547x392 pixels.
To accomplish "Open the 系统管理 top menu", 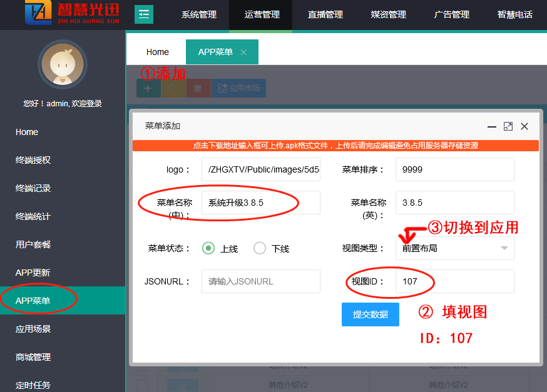I will point(199,14).
